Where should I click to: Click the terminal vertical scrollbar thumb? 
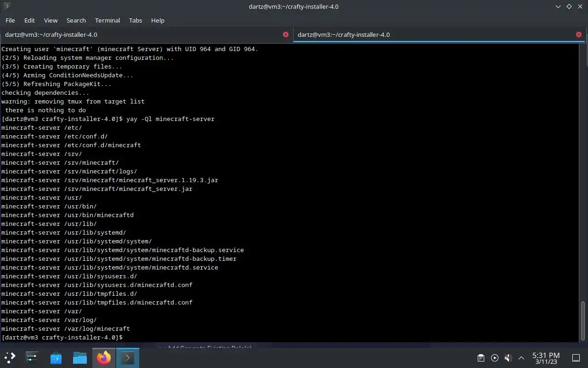(x=583, y=321)
